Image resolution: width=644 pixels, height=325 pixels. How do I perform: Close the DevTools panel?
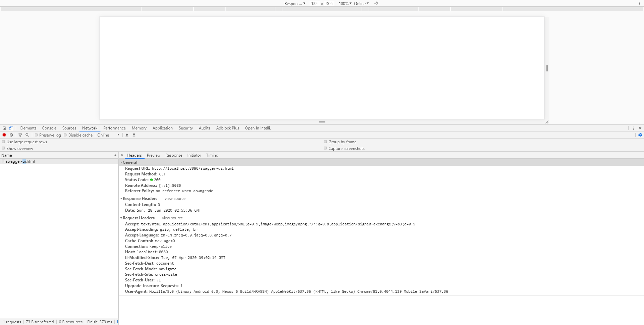click(x=640, y=128)
